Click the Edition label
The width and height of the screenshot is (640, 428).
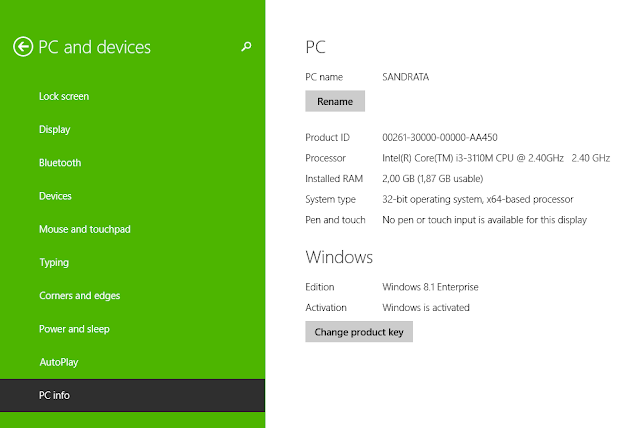[x=320, y=287]
